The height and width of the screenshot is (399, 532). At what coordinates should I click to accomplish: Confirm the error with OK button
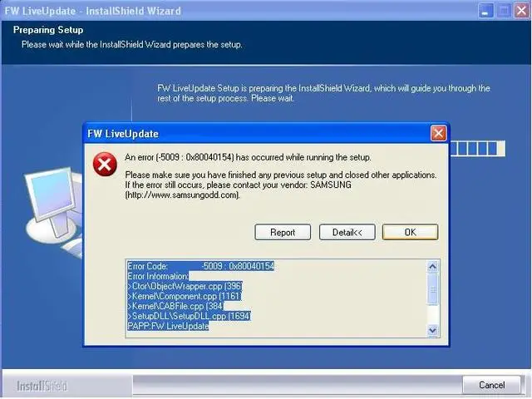(x=410, y=233)
